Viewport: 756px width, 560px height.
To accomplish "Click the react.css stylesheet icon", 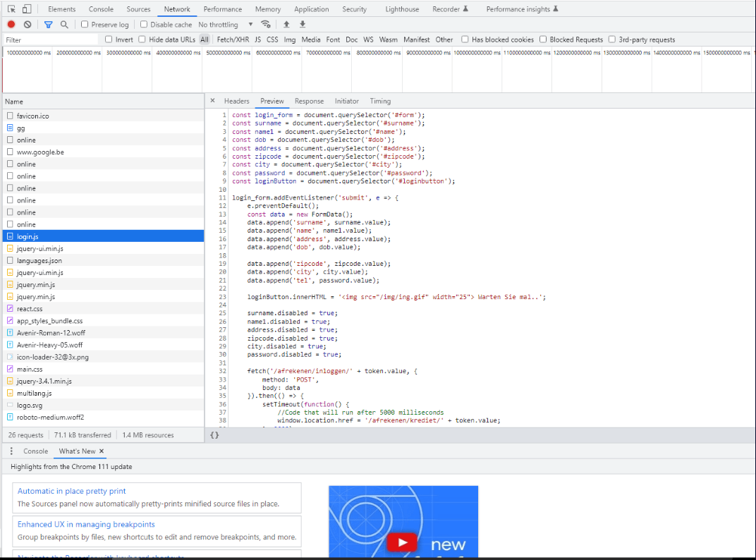I will pos(10,309).
